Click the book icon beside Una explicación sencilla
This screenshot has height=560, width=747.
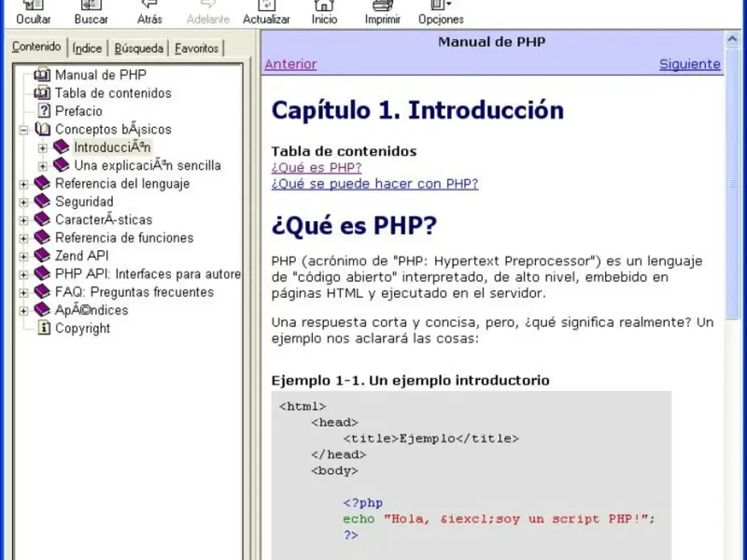point(61,165)
